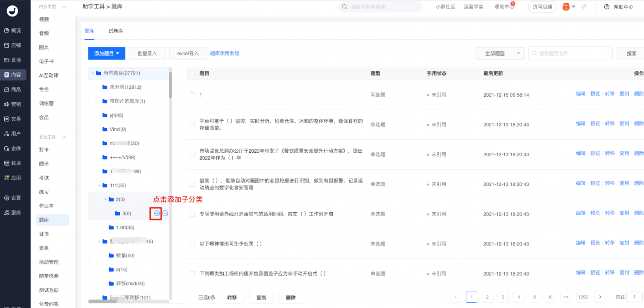The image size is (644, 308).
Task: Collapse the 111(35) folder tree node
Action: click(99, 185)
